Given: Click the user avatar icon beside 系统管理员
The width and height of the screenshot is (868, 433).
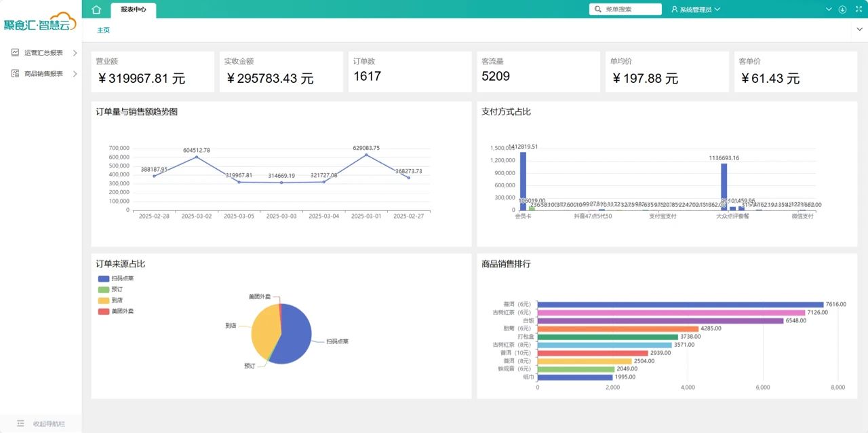Looking at the screenshot, I should [x=675, y=10].
